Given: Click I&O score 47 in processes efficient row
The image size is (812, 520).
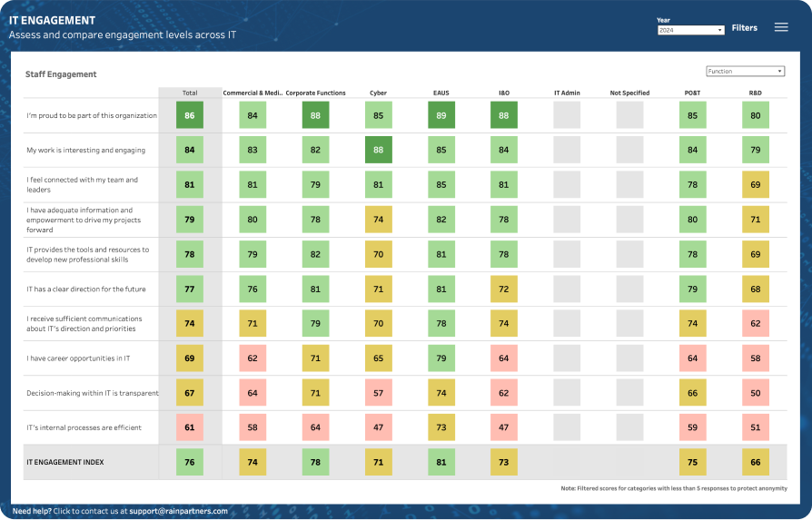Looking at the screenshot, I should (504, 427).
